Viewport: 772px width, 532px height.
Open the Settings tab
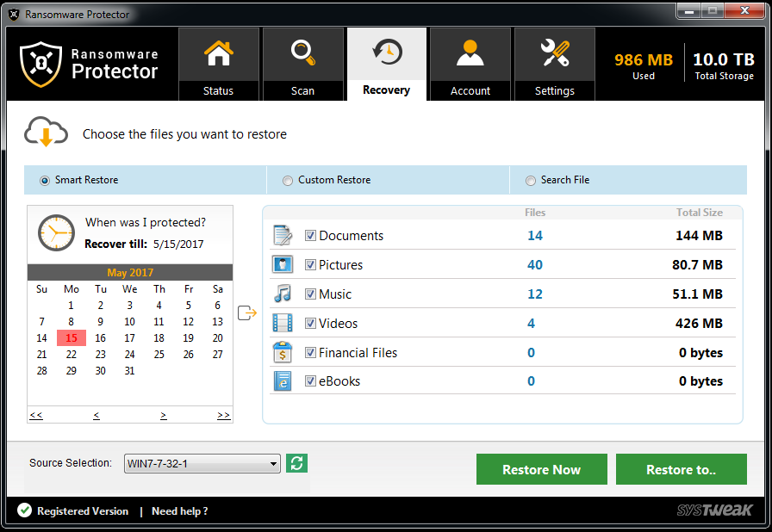(555, 65)
